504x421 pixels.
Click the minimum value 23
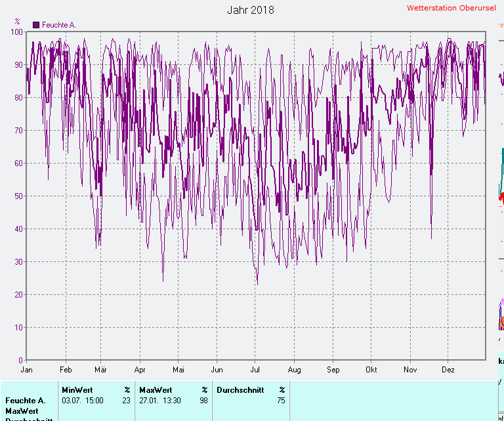tap(126, 401)
